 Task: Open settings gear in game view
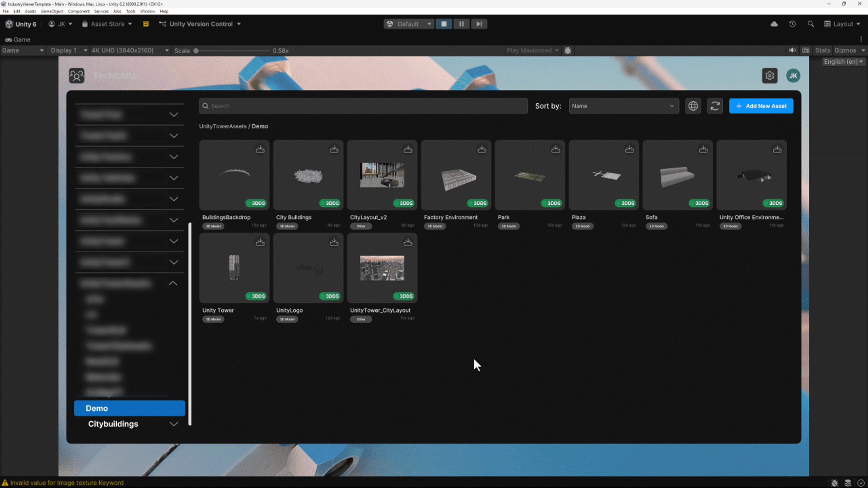coord(770,76)
